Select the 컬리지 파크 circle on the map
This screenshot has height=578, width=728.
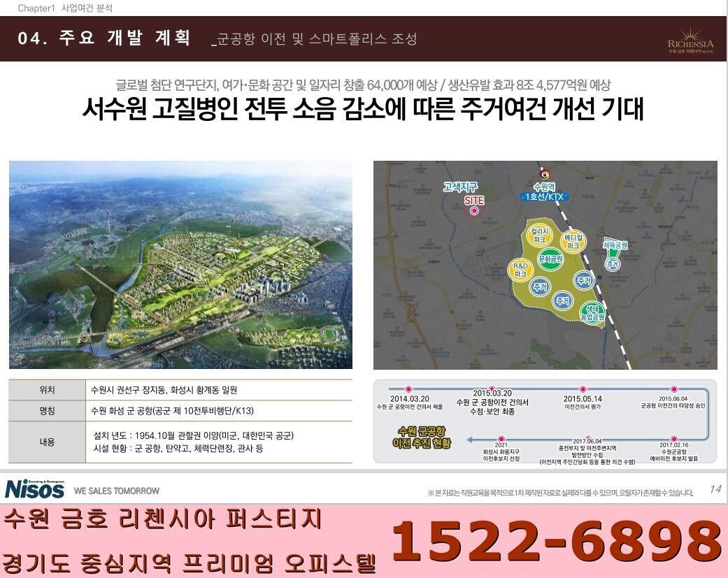pyautogui.click(x=539, y=236)
